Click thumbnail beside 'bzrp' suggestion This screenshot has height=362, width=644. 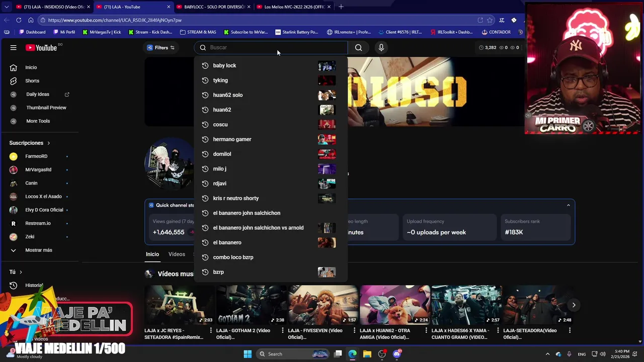pos(327,272)
